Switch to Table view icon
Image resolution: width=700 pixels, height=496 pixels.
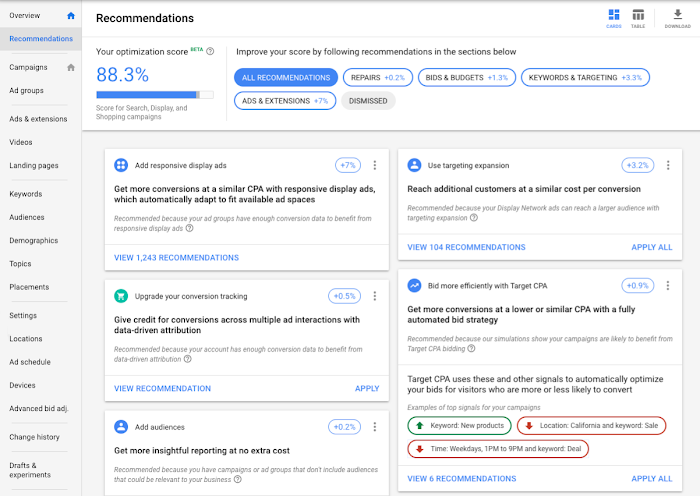tap(638, 16)
